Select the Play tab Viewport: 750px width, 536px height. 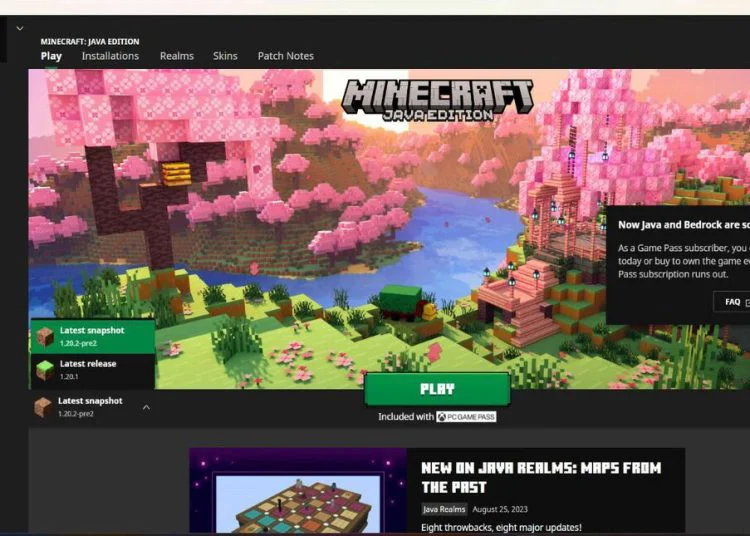[51, 56]
